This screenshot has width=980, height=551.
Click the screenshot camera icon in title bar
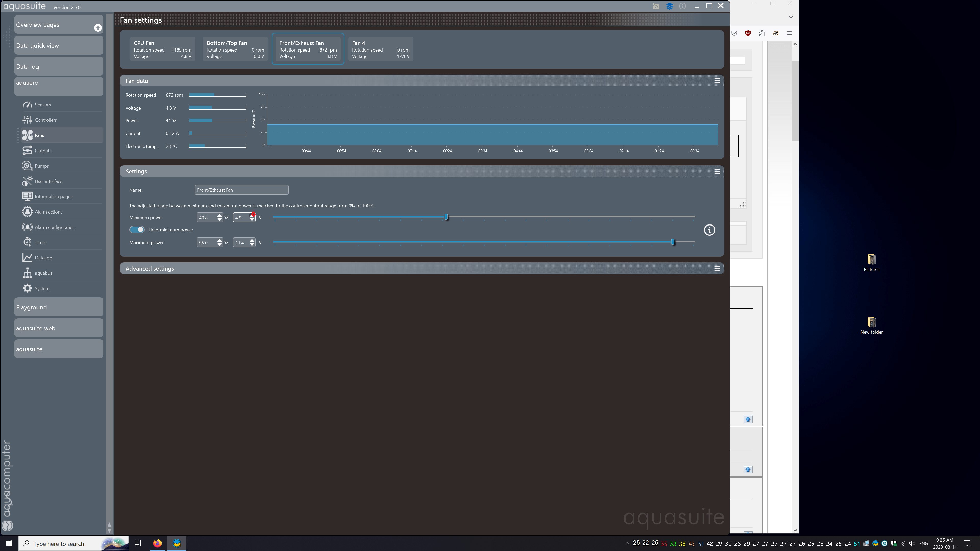[x=656, y=6]
